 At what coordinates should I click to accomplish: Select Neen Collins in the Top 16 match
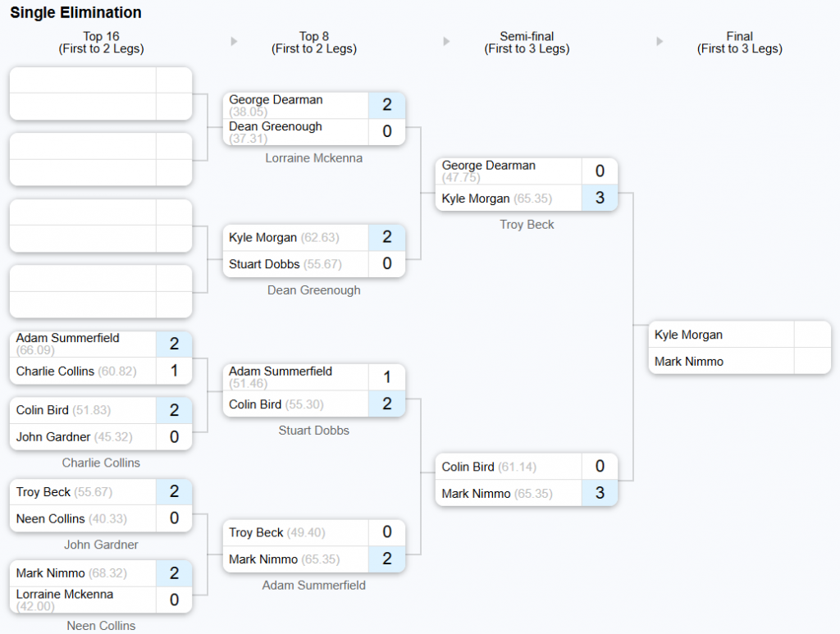click(x=50, y=519)
